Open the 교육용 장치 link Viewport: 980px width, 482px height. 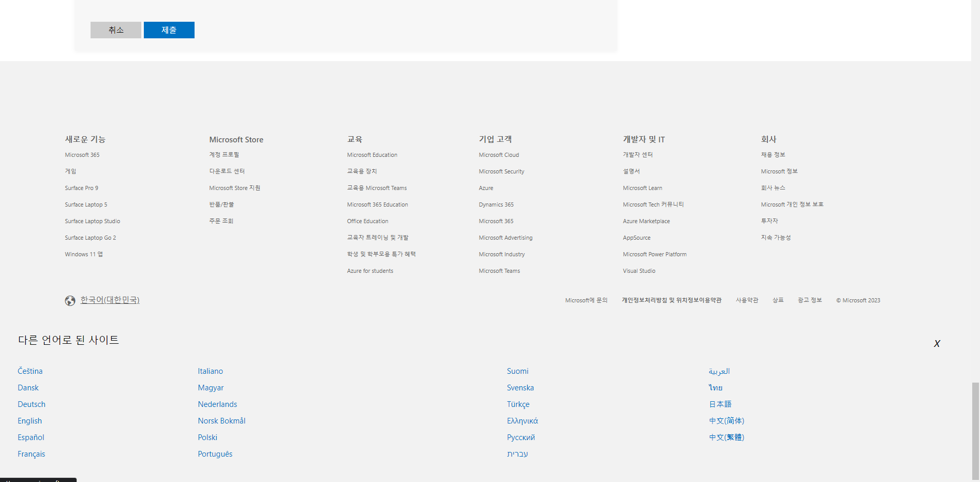pyautogui.click(x=362, y=171)
